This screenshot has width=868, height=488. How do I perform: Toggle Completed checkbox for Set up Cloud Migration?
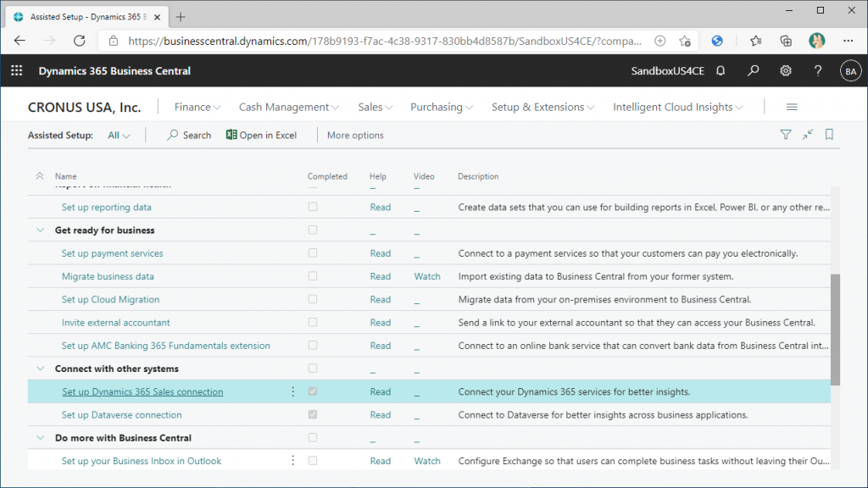pos(313,299)
